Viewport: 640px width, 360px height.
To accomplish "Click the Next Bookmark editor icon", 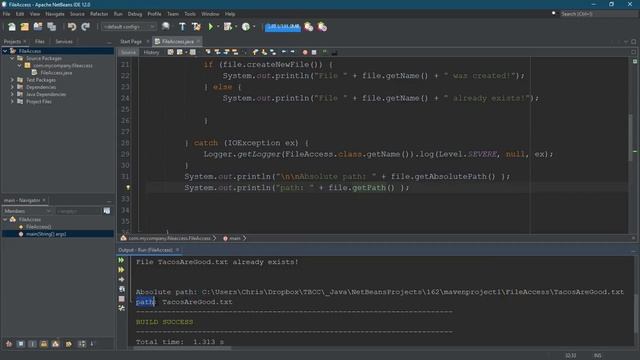I will 264,52.
